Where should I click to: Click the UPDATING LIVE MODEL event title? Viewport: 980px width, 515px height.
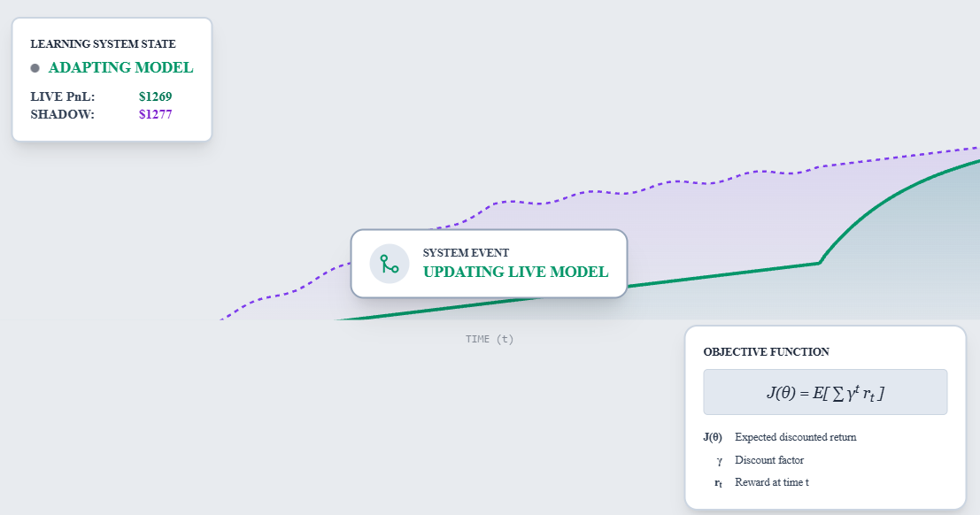tap(515, 272)
